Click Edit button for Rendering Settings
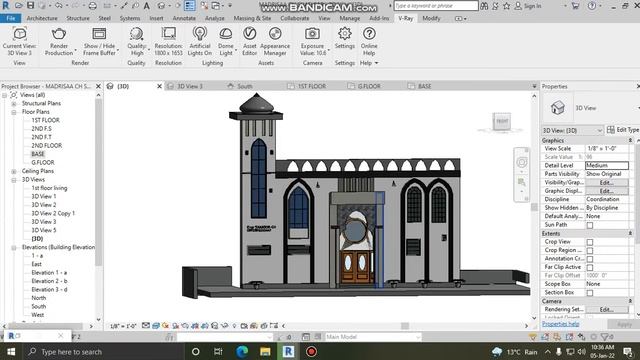The height and width of the screenshot is (360, 640). coord(607,309)
